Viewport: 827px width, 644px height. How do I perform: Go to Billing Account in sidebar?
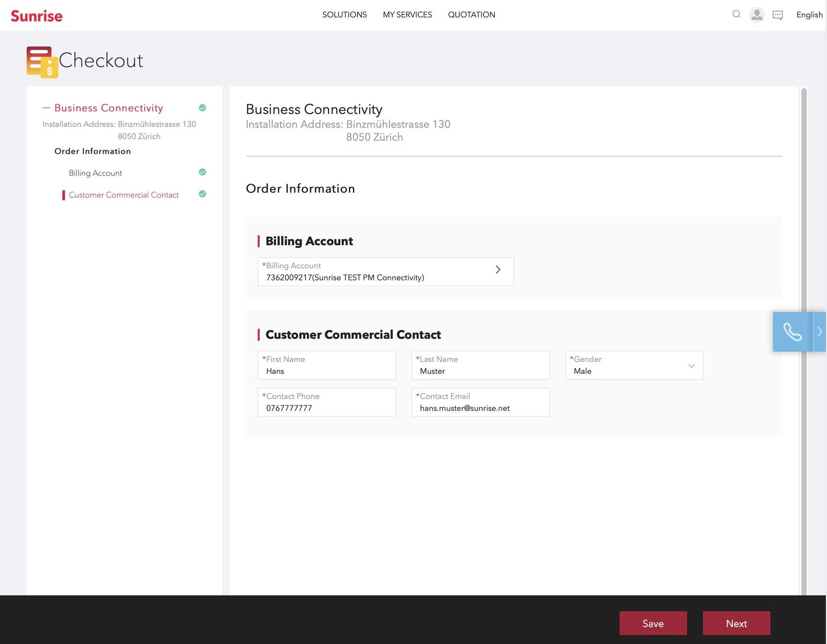pos(96,173)
